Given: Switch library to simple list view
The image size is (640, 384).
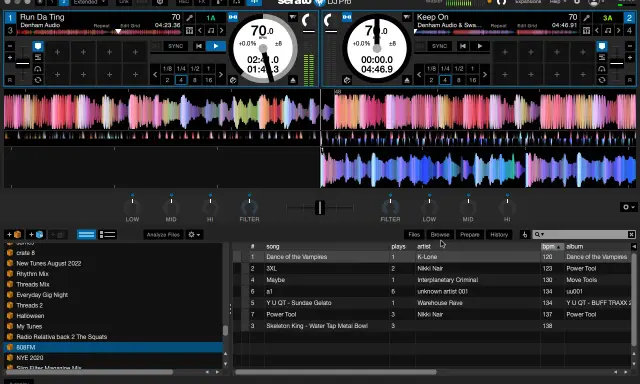Looking at the screenshot, I should [x=108, y=234].
